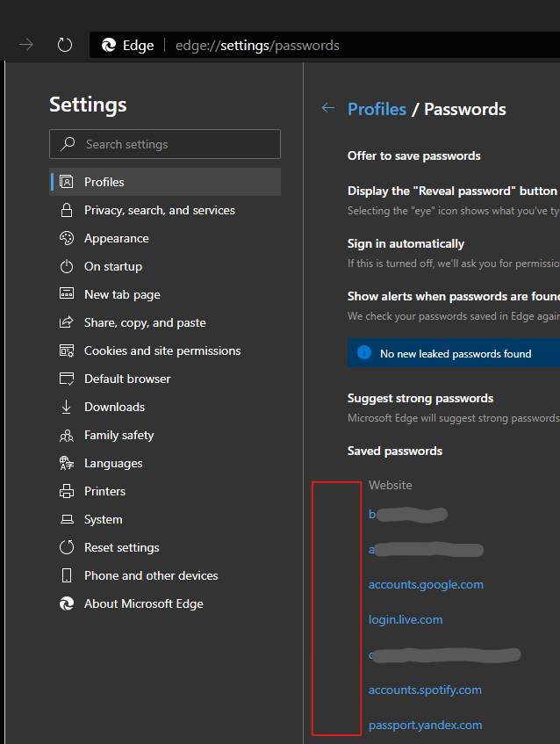Click the lock icon beside Privacy, search, and services
560x744 pixels.
click(x=66, y=210)
